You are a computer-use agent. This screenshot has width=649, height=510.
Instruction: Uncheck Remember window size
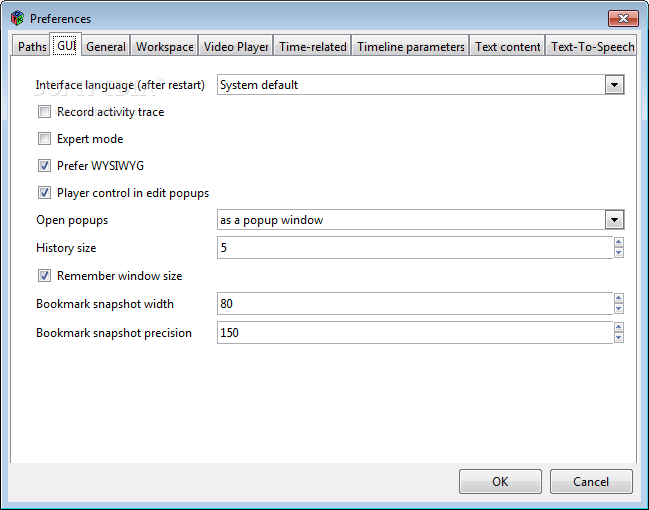pos(44,276)
